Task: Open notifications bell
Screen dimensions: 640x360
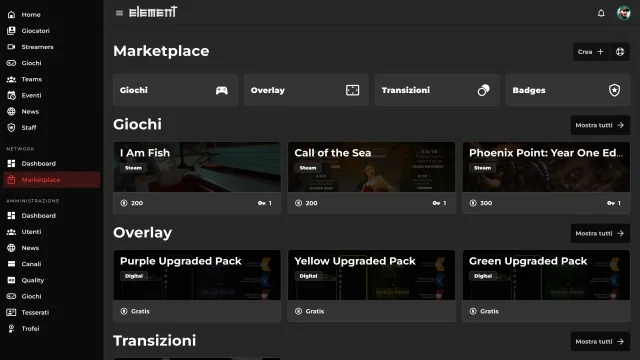Action: pos(601,13)
